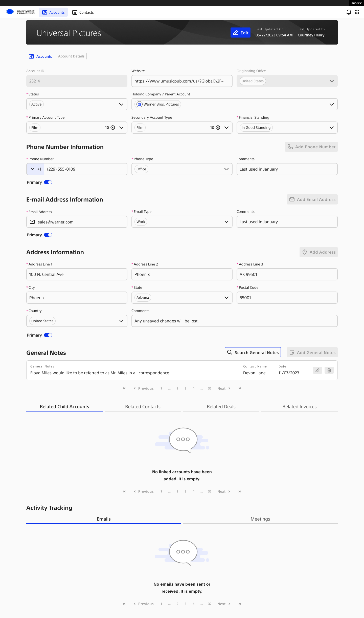Click the Phone Number input field
The width and height of the screenshot is (364, 618).
(86, 169)
